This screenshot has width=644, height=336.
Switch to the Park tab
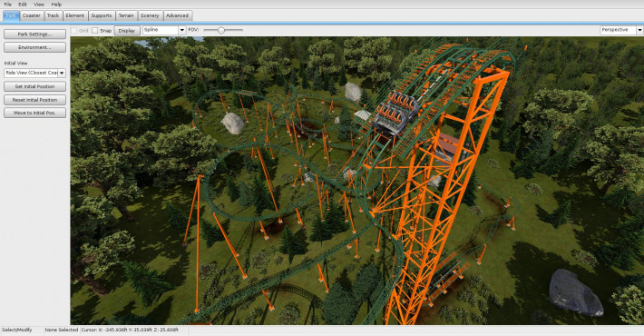(x=11, y=15)
